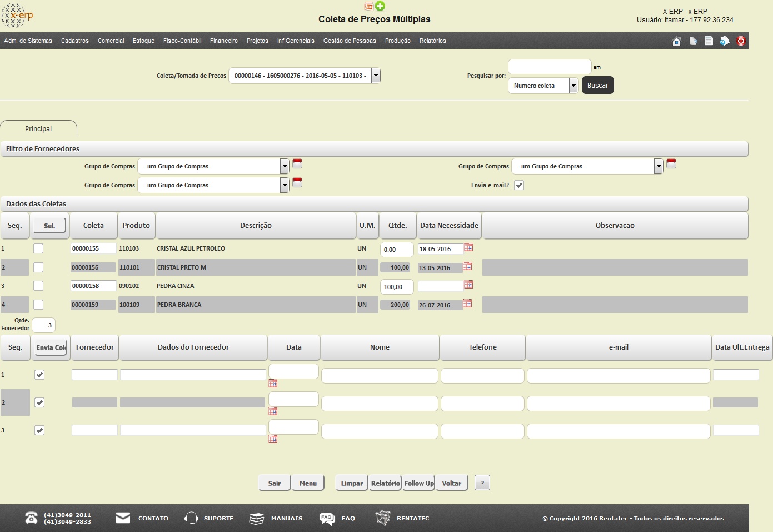Click the green plus icon above the title

[380, 6]
